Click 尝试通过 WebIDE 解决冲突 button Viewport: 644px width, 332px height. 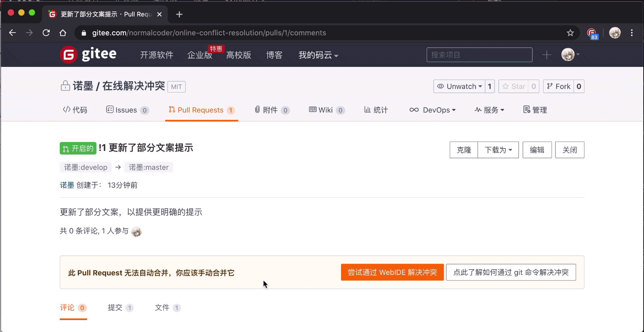tap(392, 272)
